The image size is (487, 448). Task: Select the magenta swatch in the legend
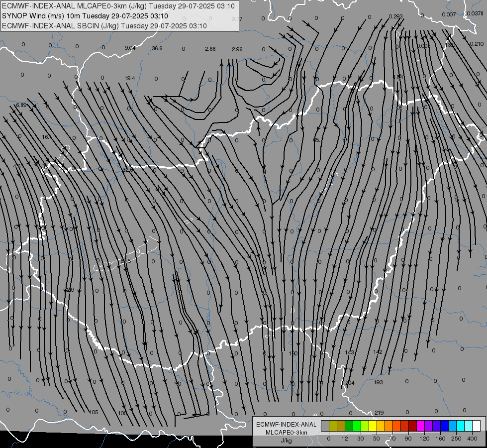pyautogui.click(x=421, y=426)
